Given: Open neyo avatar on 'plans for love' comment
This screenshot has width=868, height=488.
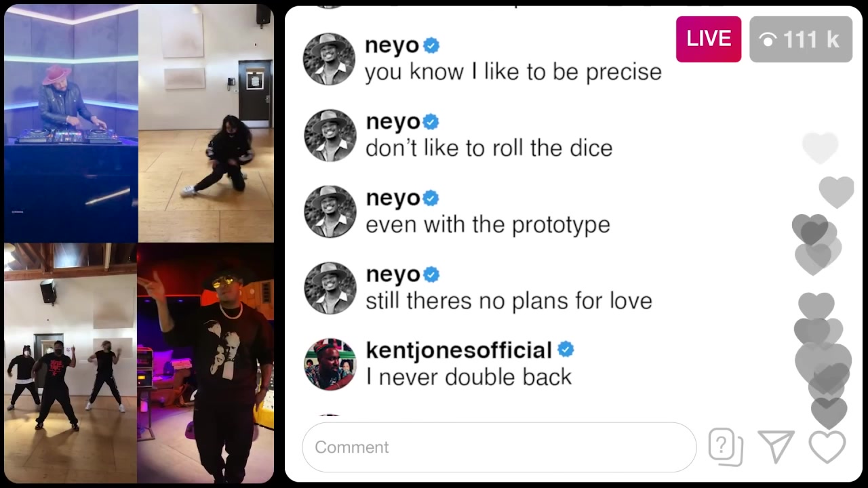Looking at the screenshot, I should [x=330, y=288].
